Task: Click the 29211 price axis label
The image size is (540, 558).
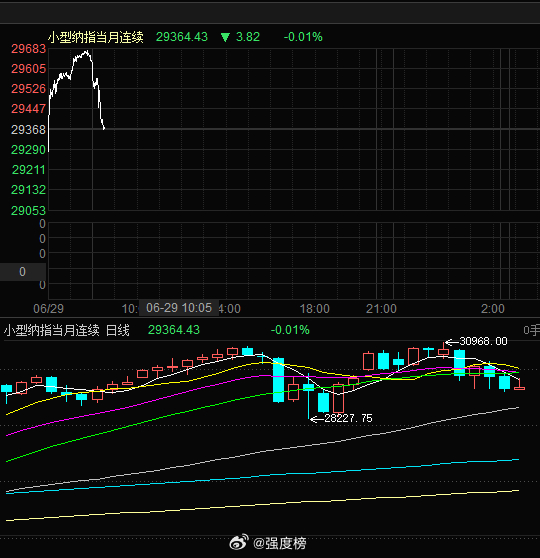Action: [x=28, y=170]
